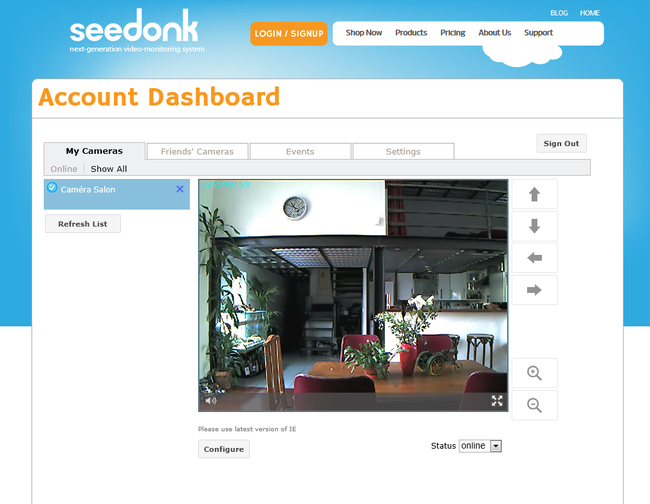Zoom out with the magnifier minus icon

(x=534, y=405)
